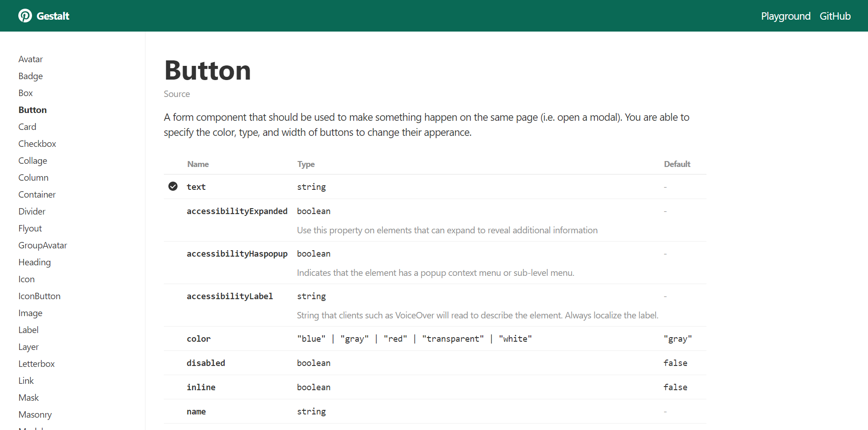Viewport: 868px width, 430px height.
Task: Open the Masonry component page
Action: [x=35, y=414]
